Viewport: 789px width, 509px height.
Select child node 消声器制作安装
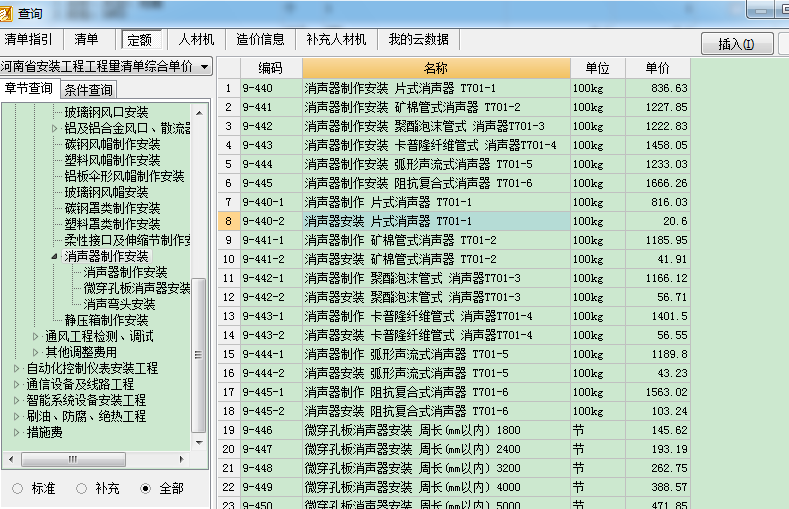[x=125, y=273]
